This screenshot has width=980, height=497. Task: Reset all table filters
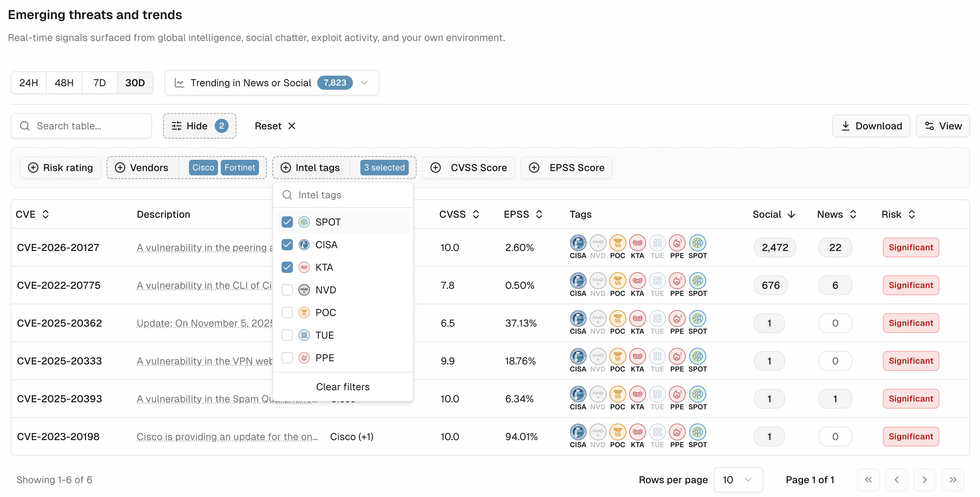click(x=275, y=126)
